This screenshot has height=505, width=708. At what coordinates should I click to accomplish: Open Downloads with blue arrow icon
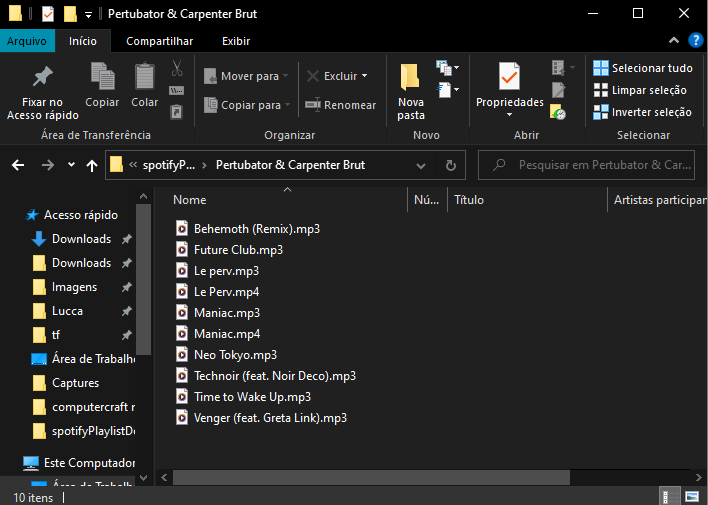(72, 239)
